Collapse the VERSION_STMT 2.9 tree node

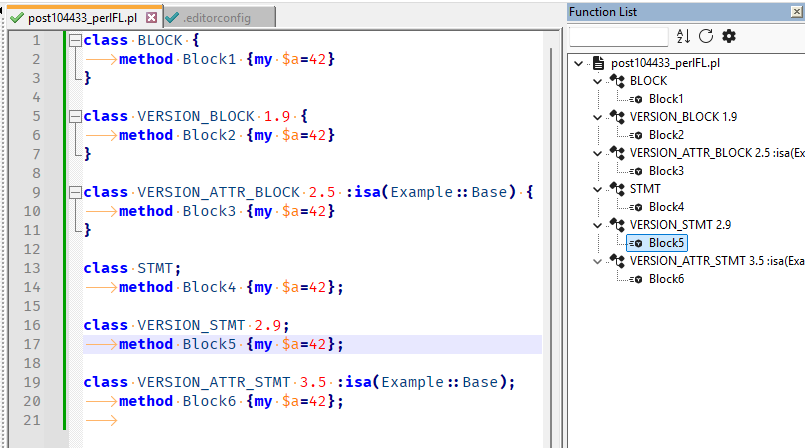pos(598,225)
